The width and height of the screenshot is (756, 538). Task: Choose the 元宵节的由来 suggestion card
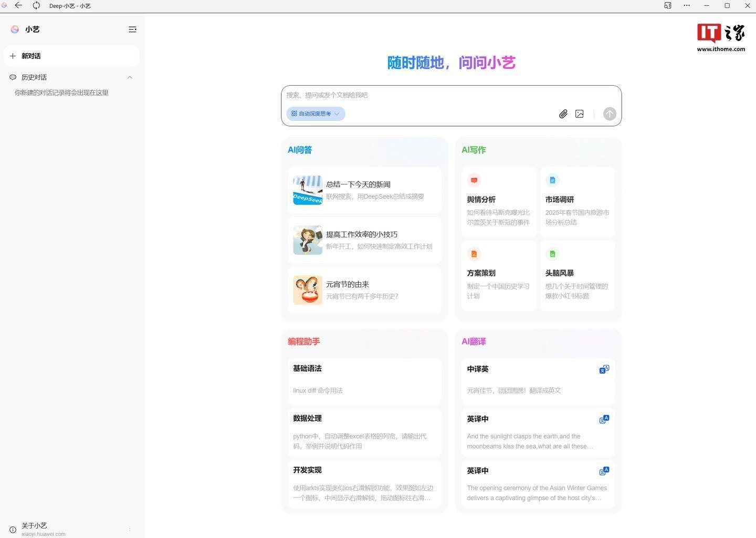364,290
